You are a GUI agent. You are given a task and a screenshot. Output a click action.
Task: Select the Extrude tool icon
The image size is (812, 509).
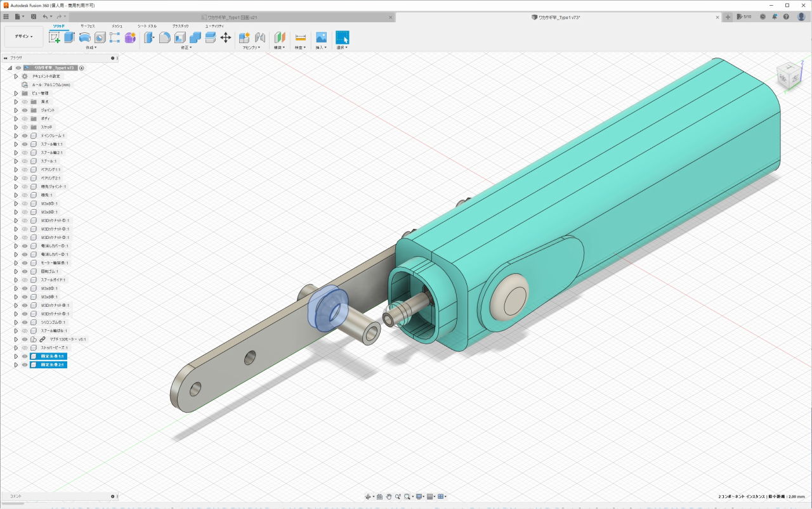(69, 37)
